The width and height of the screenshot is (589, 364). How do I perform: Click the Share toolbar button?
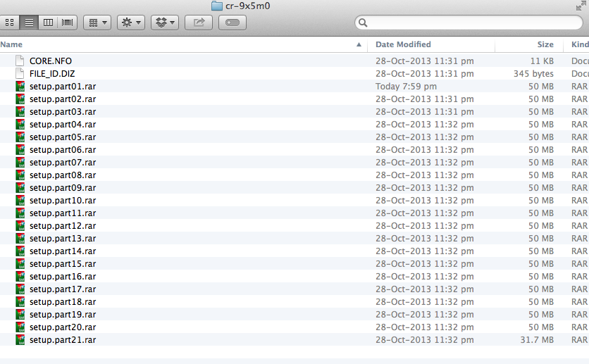point(199,23)
